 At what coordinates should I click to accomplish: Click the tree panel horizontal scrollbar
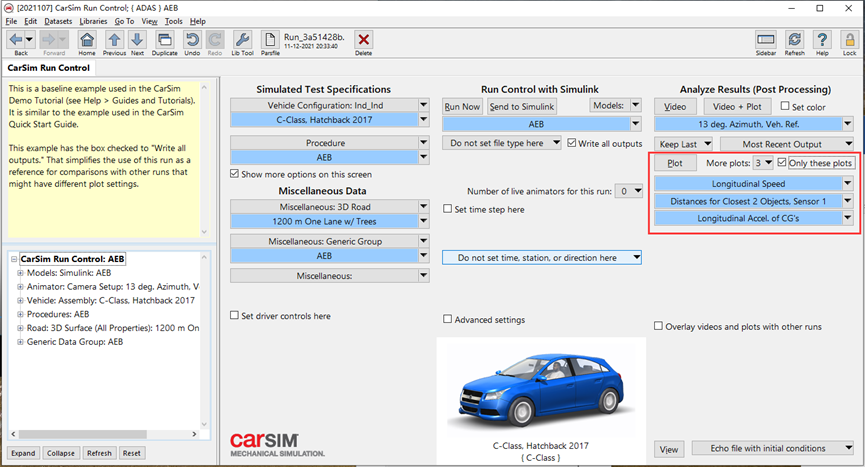(x=103, y=434)
